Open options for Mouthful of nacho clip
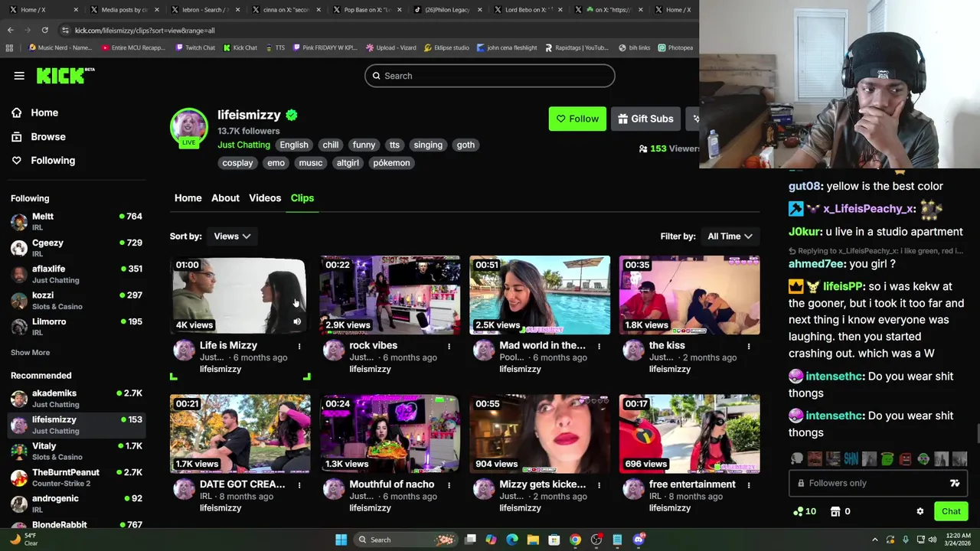This screenshot has width=980, height=551. [449, 485]
